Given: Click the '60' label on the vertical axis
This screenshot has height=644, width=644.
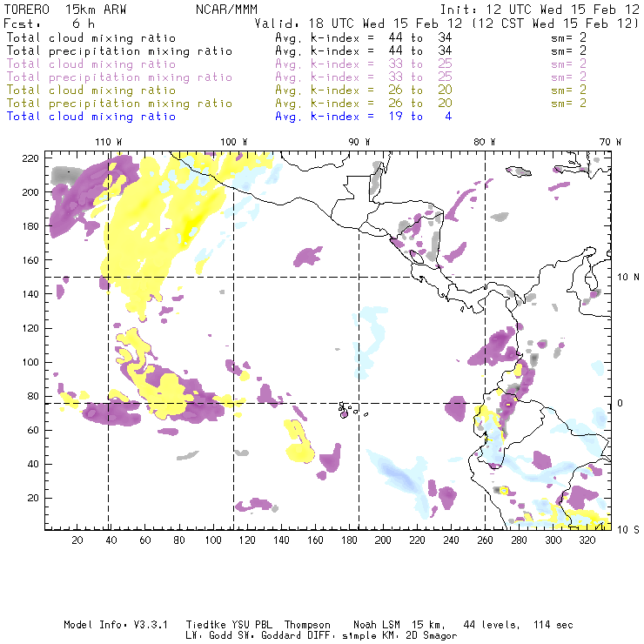Looking at the screenshot, I should pos(33,430).
